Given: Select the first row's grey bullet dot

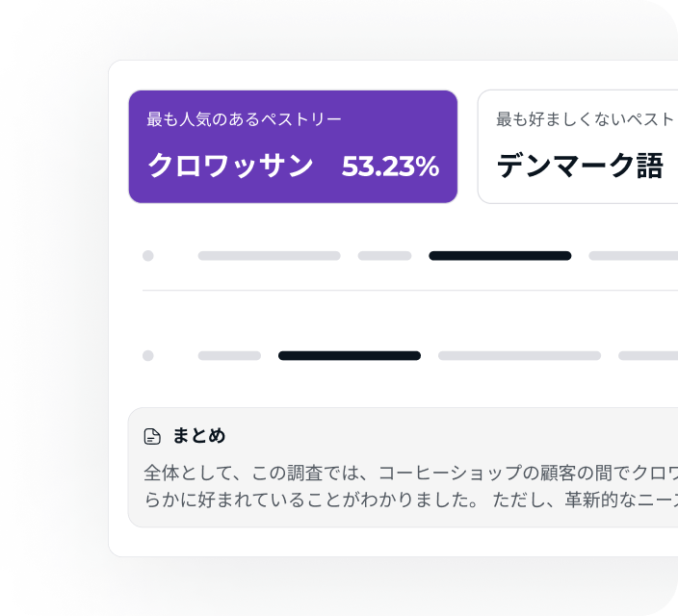Looking at the screenshot, I should click(148, 255).
